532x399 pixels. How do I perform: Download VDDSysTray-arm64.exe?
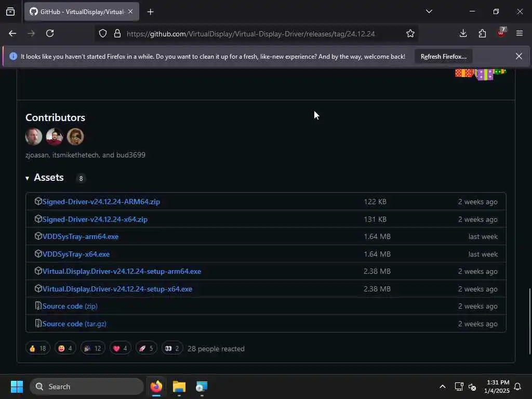[x=81, y=236]
